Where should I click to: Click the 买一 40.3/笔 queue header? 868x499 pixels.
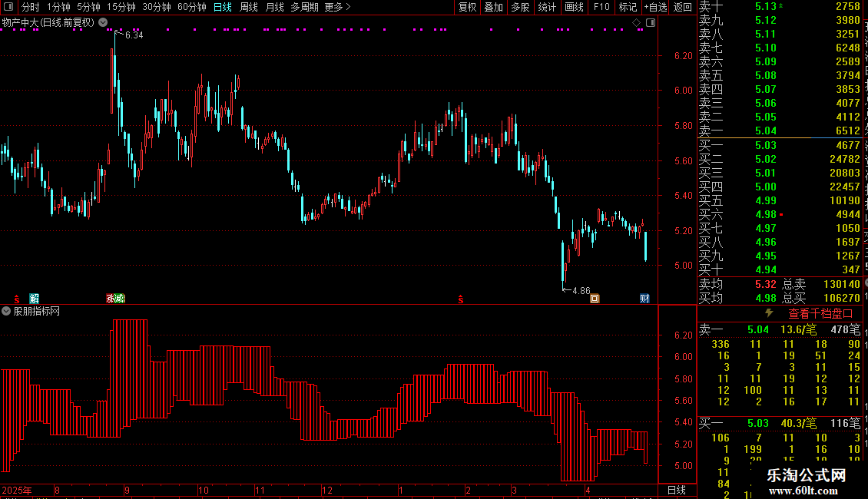pyautogui.click(x=780, y=423)
